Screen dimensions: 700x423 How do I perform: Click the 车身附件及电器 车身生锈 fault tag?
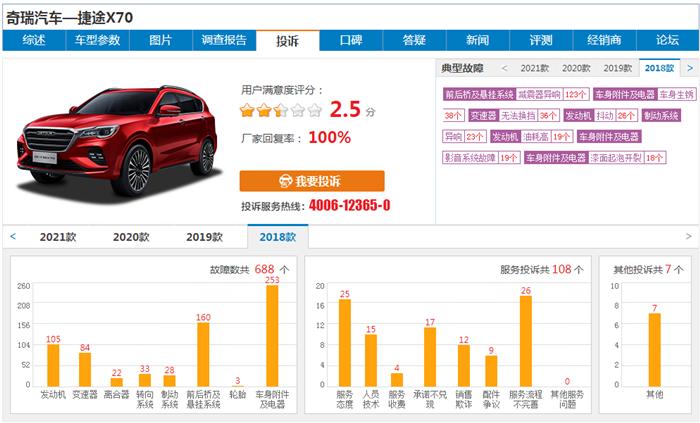[x=645, y=95]
